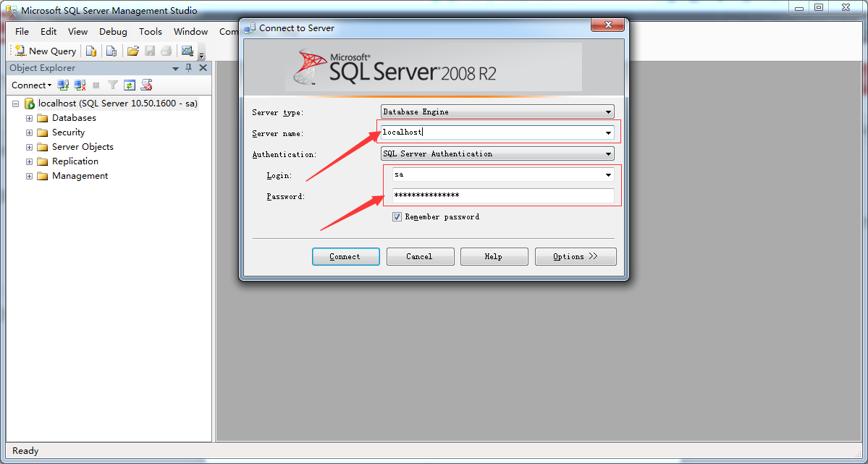Click into the Server name text field
The image size is (868, 464).
pyautogui.click(x=492, y=132)
